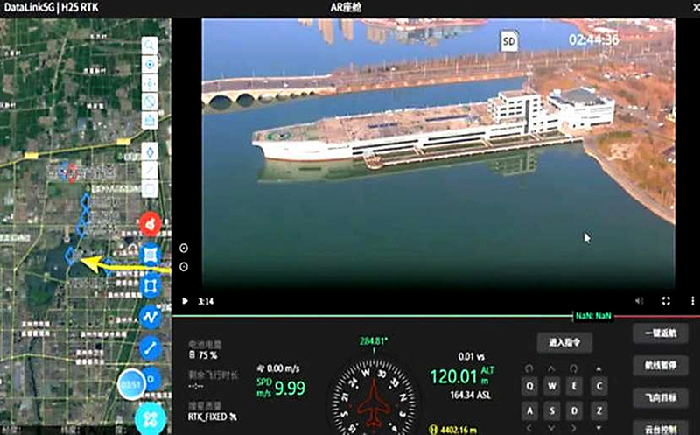
Task: Click the 164.34 ASL value
Action: pyautogui.click(x=471, y=395)
